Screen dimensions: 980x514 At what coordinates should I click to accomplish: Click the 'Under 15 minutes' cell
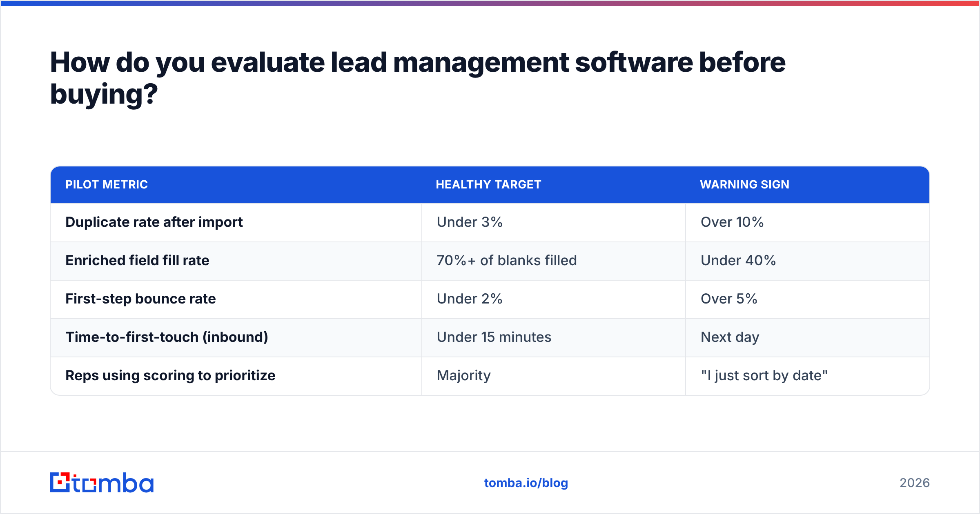click(554, 337)
